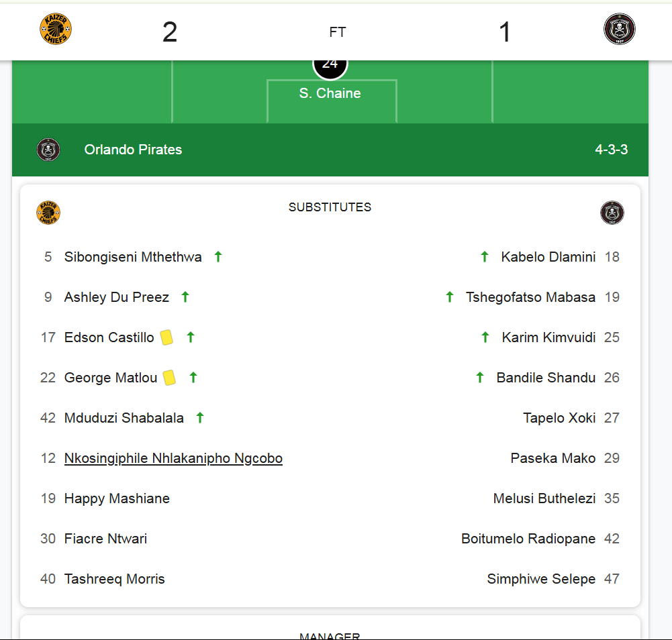Open Kabelo Dlamini player profile
The image size is (672, 640).
[548, 256]
